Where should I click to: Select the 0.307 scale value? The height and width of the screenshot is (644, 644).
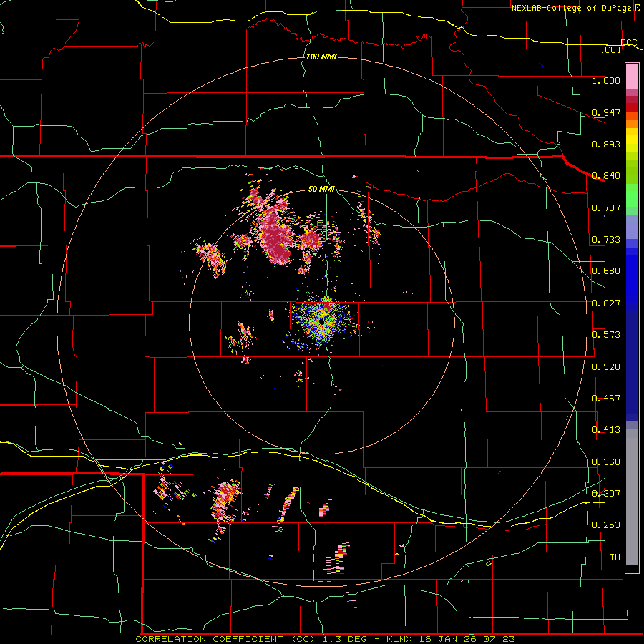[x=606, y=494]
